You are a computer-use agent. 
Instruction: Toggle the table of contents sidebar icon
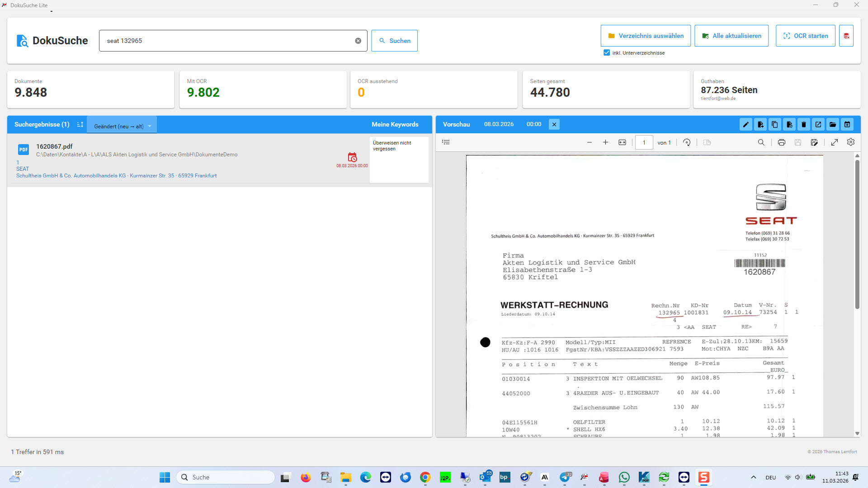[446, 142]
